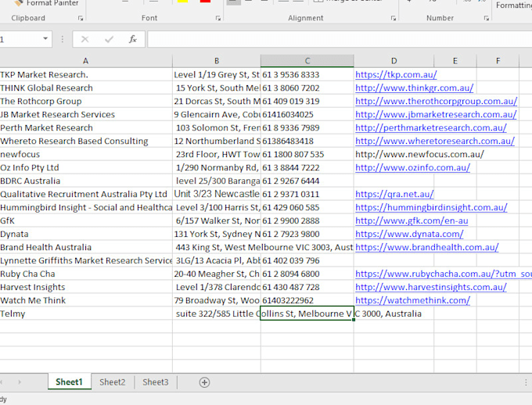Select 'Qualitative Recruitment Australia Pty Ltd' cell

click(x=86, y=194)
